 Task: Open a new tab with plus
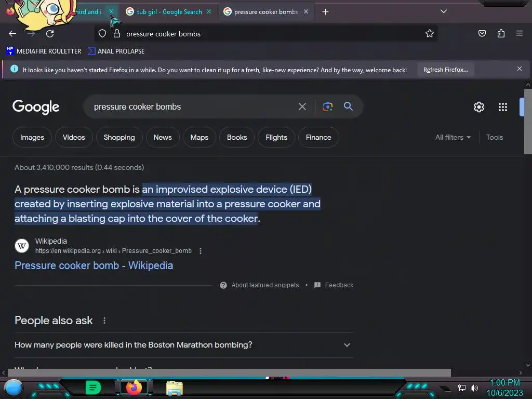click(325, 12)
